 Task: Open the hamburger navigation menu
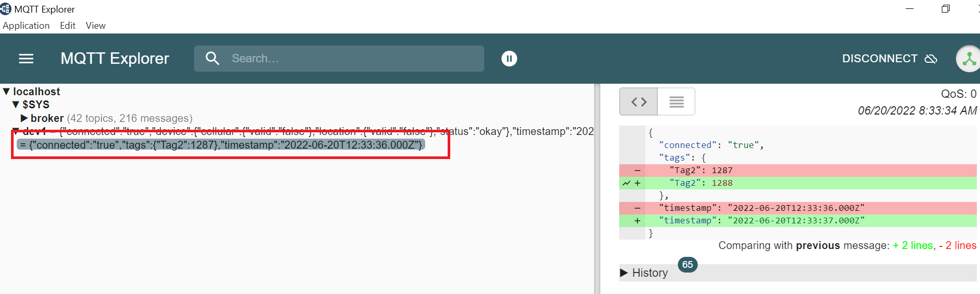[x=26, y=59]
